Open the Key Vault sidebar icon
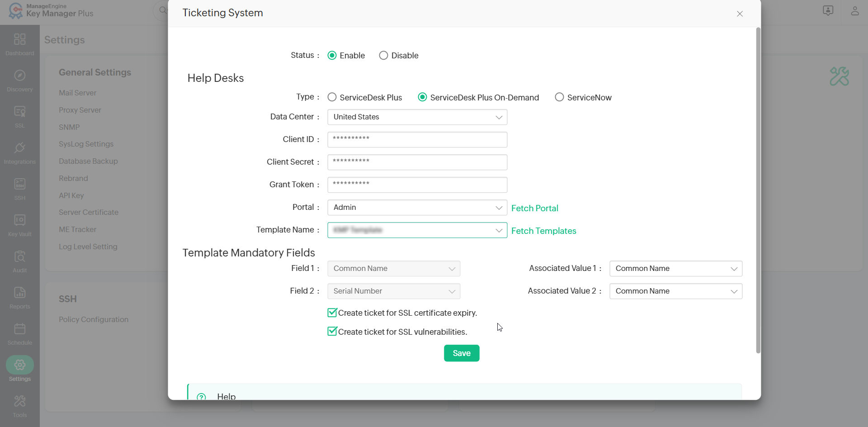This screenshot has width=868, height=427. point(19,225)
